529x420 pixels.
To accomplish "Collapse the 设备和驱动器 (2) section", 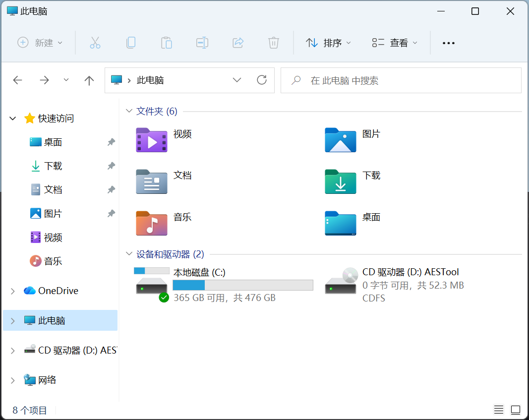I will 129,253.
